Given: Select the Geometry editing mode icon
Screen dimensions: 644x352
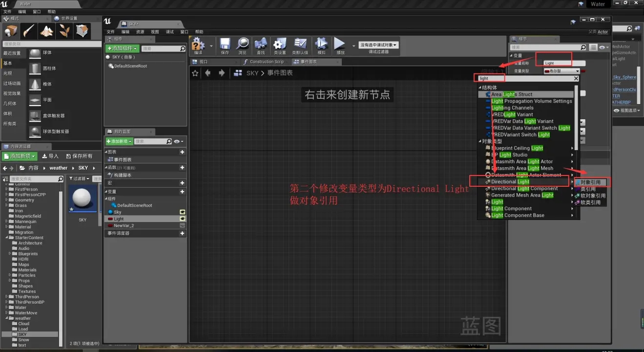Looking at the screenshot, I should 83,31.
